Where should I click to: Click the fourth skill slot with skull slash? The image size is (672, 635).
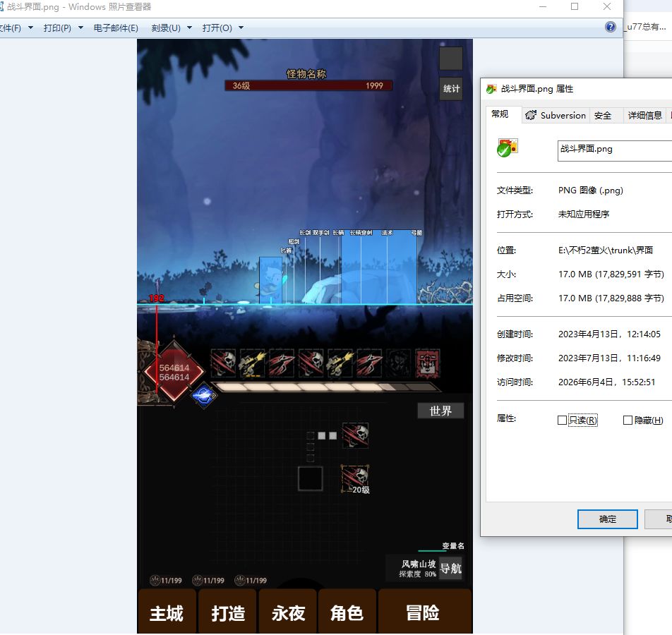[311, 363]
